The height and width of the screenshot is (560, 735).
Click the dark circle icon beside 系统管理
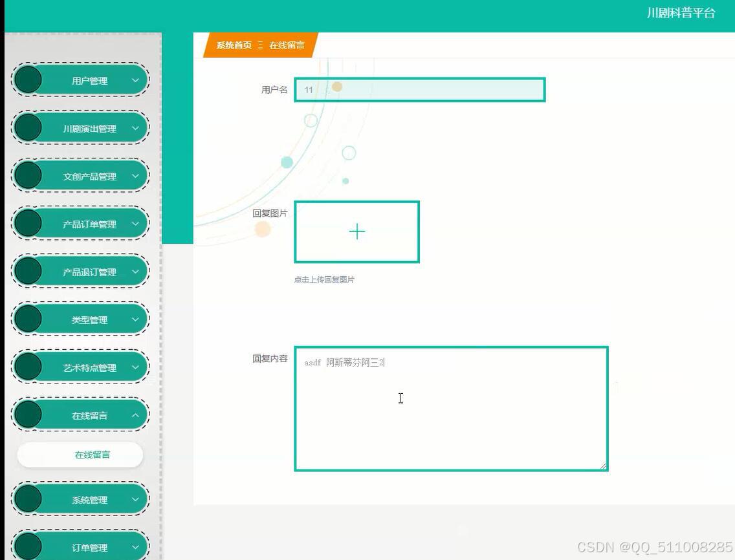(x=28, y=499)
